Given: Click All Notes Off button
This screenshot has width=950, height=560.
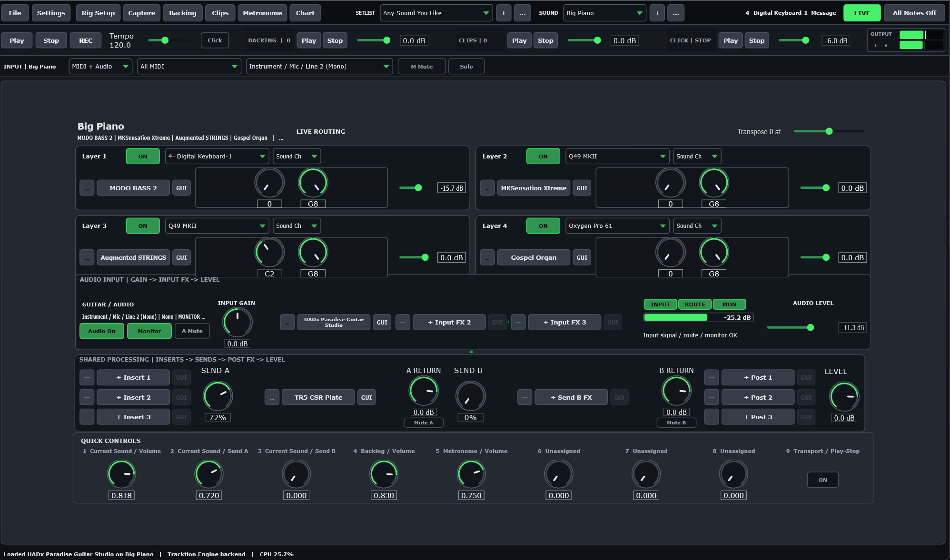Looking at the screenshot, I should [x=914, y=13].
